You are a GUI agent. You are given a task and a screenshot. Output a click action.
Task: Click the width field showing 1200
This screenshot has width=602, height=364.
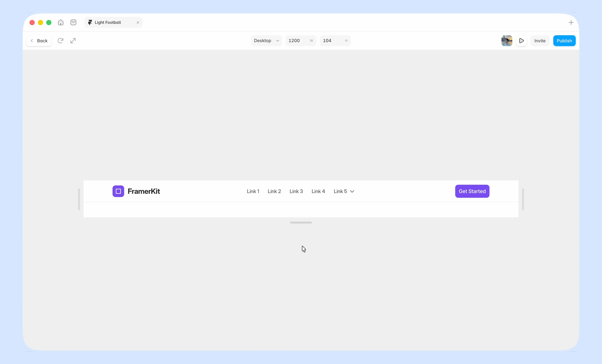pyautogui.click(x=301, y=41)
